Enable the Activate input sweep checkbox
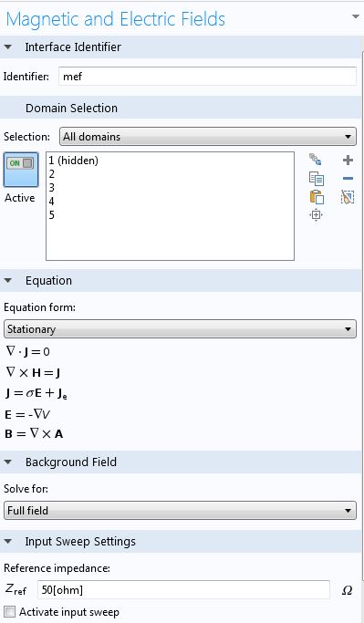This screenshot has width=364, height=623. coord(10,612)
